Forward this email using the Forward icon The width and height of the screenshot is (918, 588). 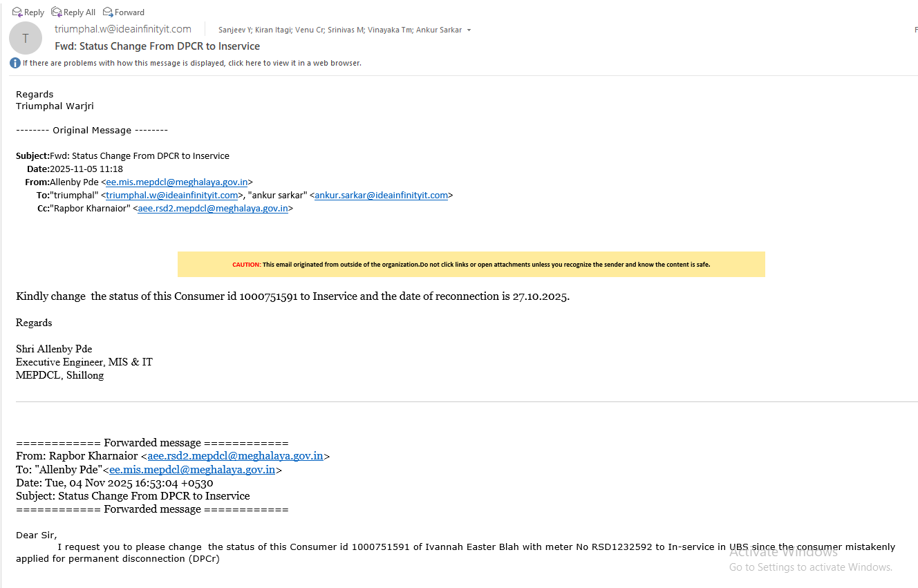click(x=108, y=12)
